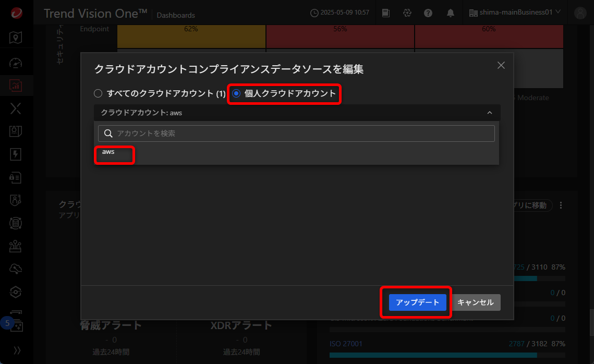Open the ISO 27001 link in background
The height and width of the screenshot is (364, 594).
click(x=346, y=344)
